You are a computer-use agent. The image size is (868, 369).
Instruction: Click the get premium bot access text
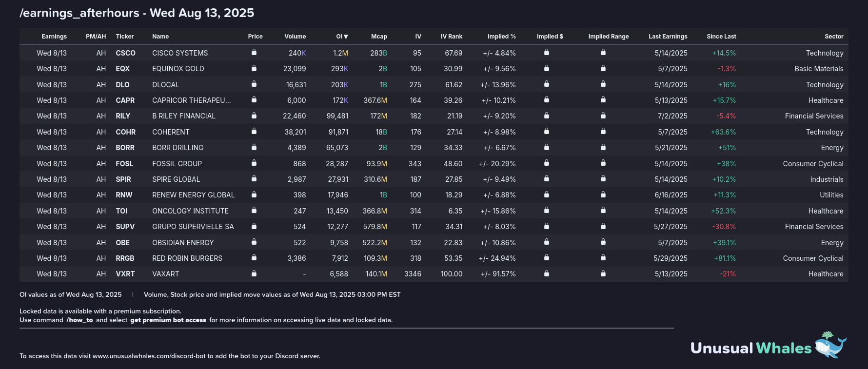coord(168,320)
